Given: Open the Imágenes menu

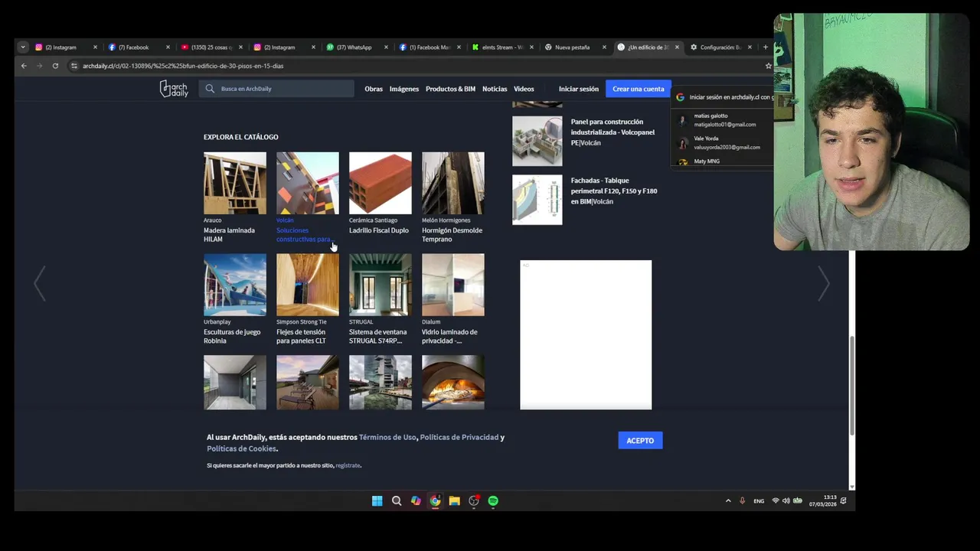Looking at the screenshot, I should click(404, 89).
